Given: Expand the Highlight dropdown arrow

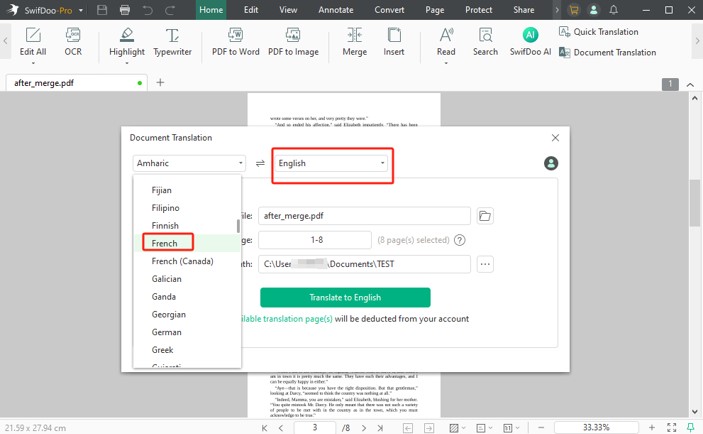Looking at the screenshot, I should click(x=127, y=63).
